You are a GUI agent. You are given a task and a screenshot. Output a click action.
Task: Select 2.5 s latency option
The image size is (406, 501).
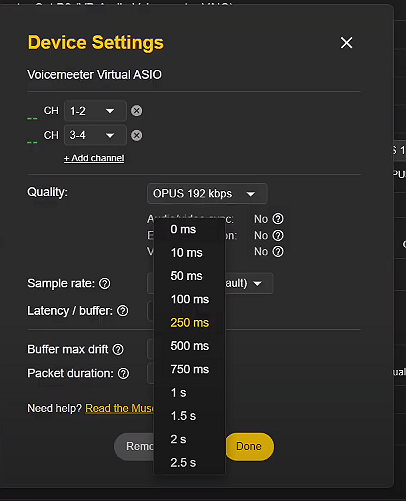click(189, 463)
